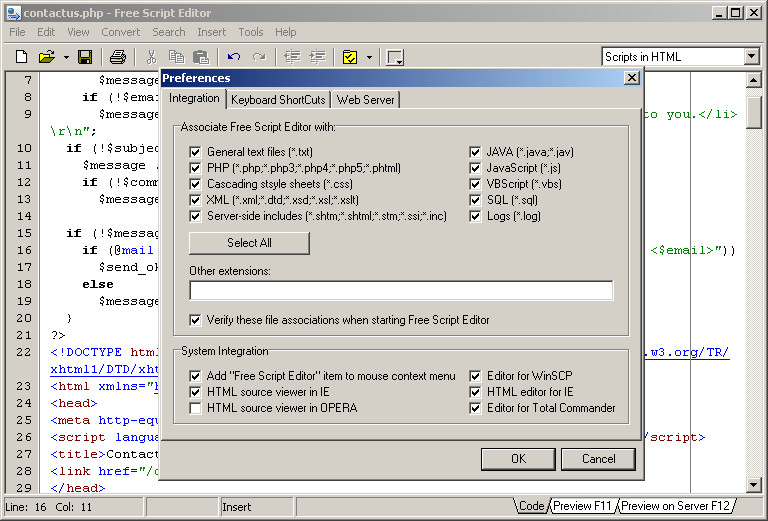Viewport: 768px width, 521px height.
Task: Open the Convert menu
Action: 120,32
